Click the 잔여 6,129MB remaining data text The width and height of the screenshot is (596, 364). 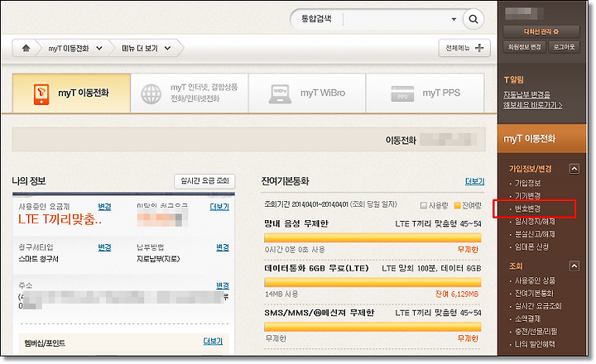pos(456,294)
